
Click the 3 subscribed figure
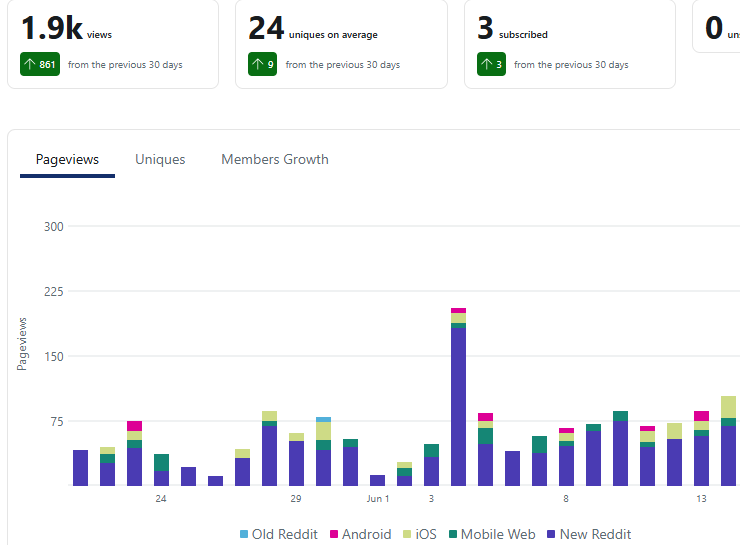click(512, 29)
